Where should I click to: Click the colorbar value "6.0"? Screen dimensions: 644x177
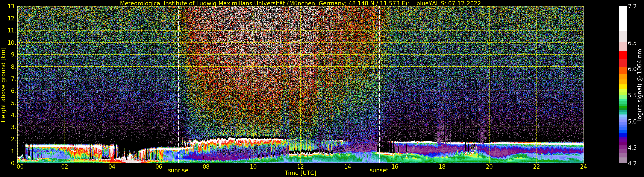pyautogui.click(x=632, y=69)
